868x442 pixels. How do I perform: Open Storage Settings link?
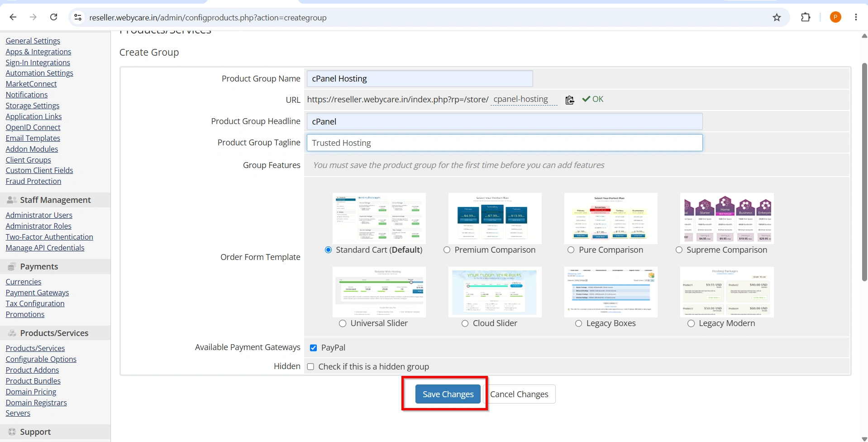33,106
